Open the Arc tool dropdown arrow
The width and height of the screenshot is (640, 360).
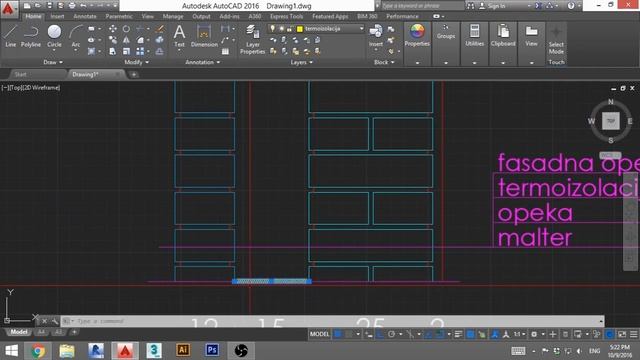coord(76,51)
